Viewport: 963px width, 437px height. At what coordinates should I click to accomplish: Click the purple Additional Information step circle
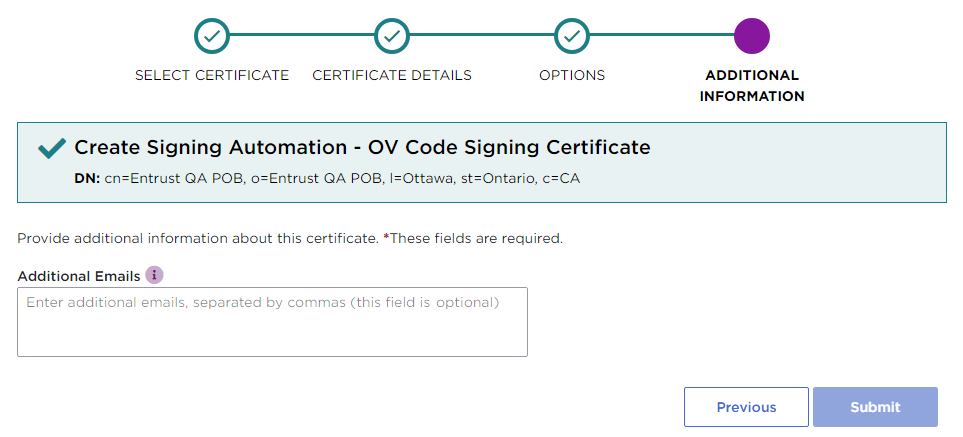752,36
